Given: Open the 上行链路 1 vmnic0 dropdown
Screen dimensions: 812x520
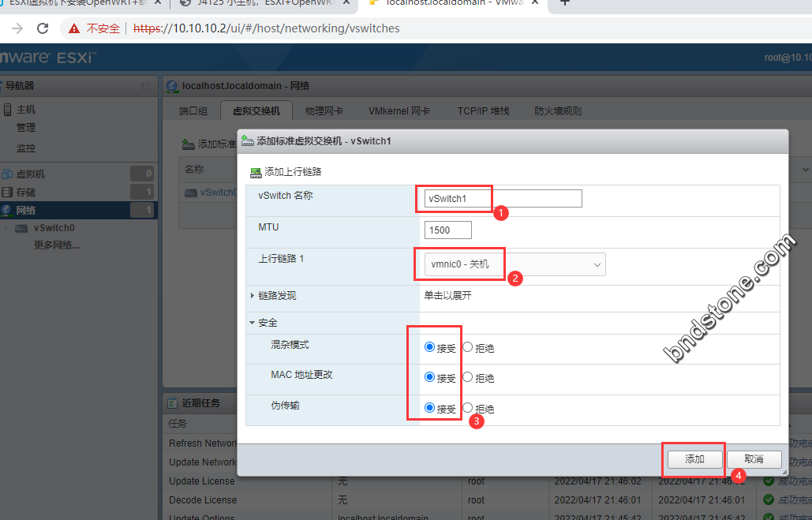Looking at the screenshot, I should pos(515,264).
